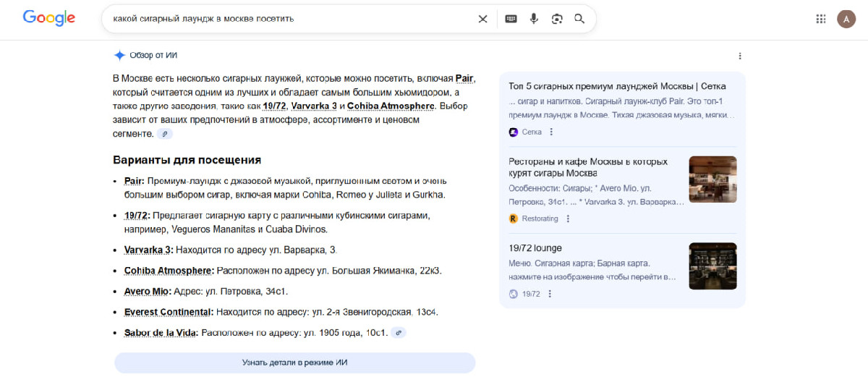The image size is (868, 385).
Task: Open the Google account avatar
Action: (x=846, y=19)
